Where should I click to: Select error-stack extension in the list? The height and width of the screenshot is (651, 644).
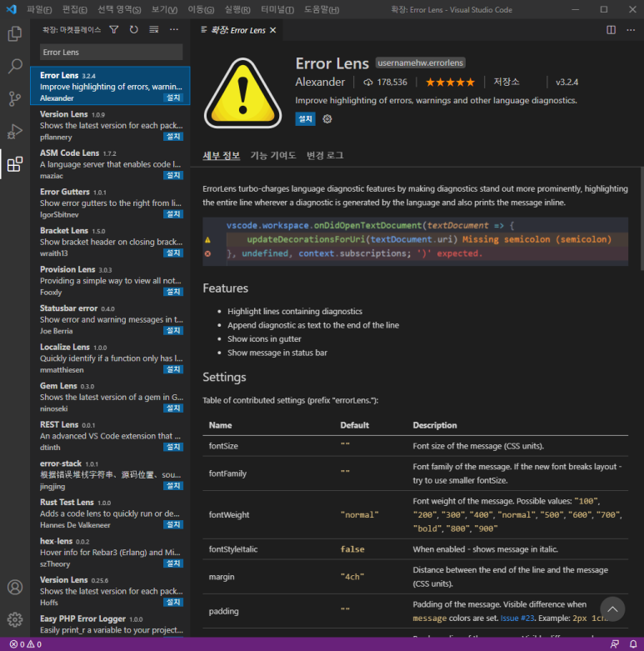pyautogui.click(x=110, y=474)
